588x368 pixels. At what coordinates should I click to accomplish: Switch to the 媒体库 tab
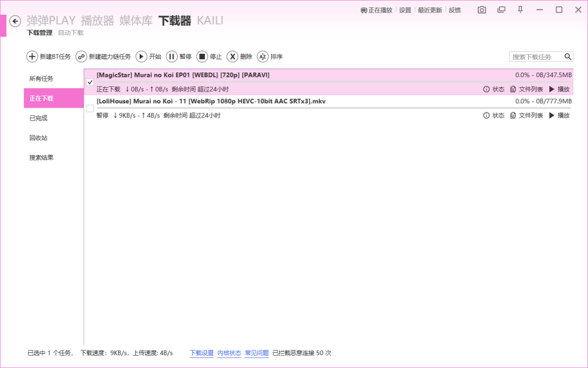[136, 21]
